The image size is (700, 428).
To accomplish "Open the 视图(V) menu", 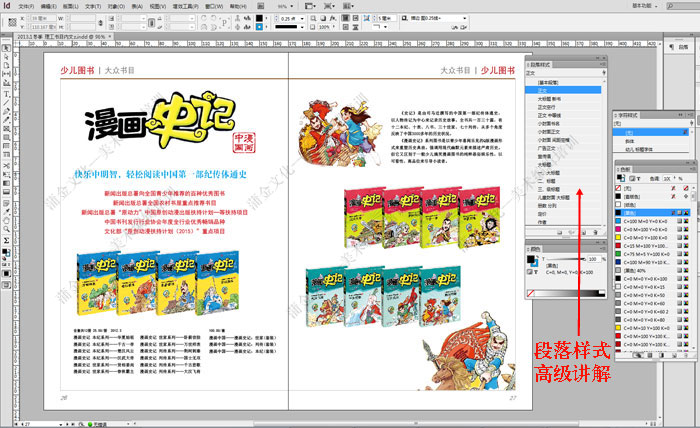I will (158, 6).
